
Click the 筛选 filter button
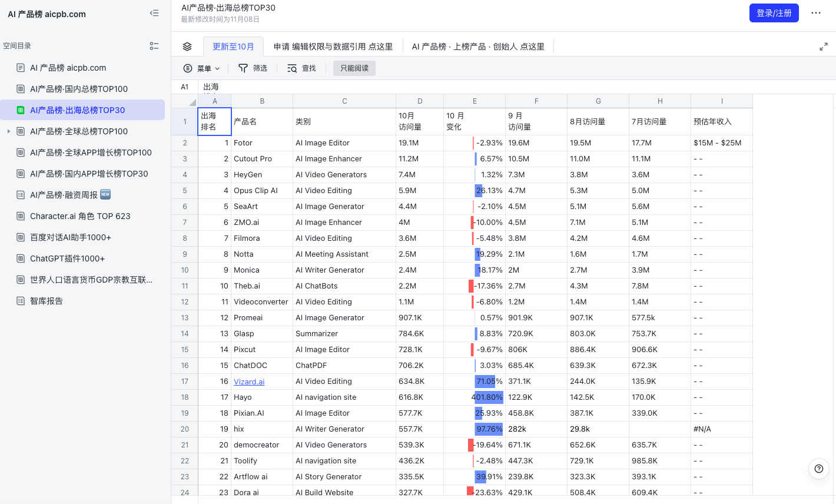pos(253,68)
